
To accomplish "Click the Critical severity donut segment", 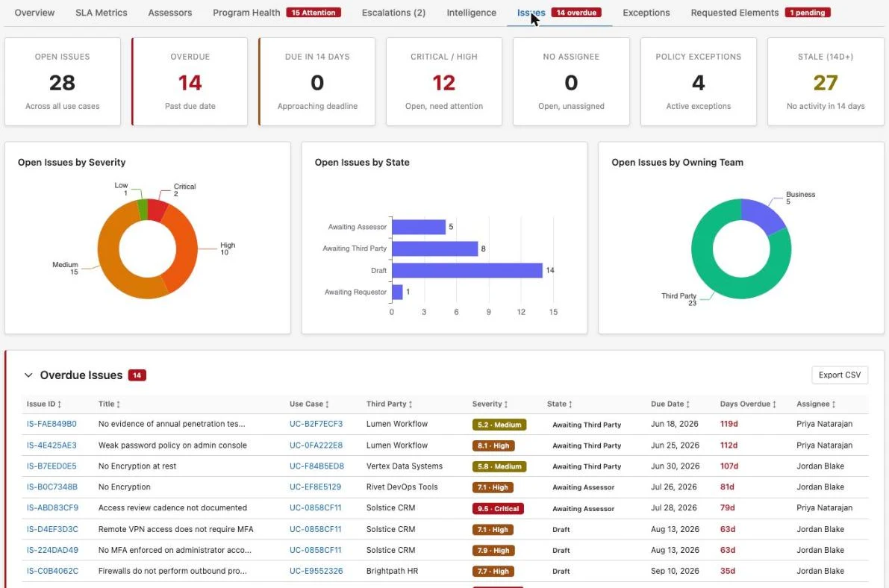I will [x=157, y=211].
